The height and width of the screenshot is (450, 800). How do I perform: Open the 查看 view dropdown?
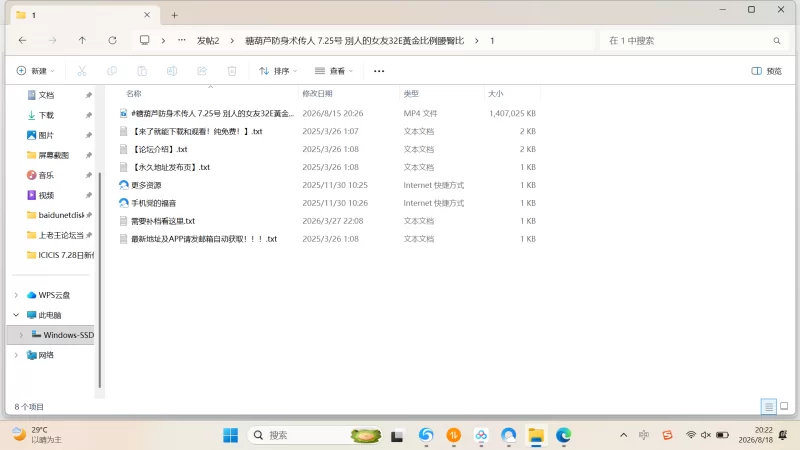tap(334, 71)
